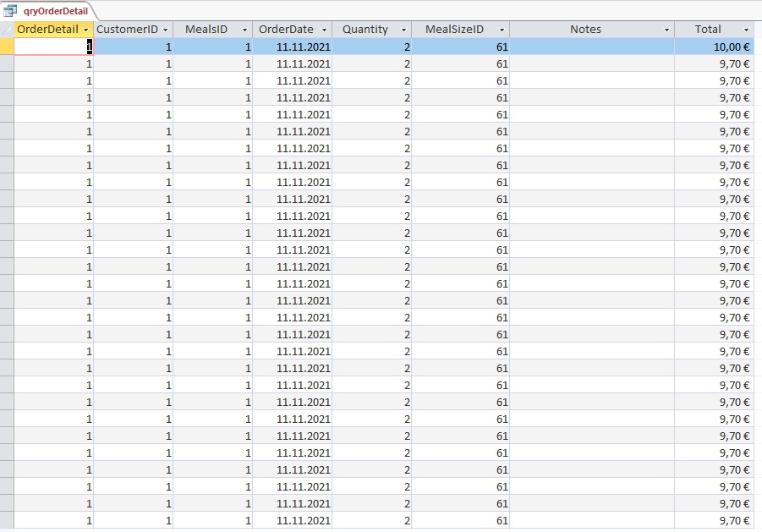Click the empty Notes cell in first row

[592, 47]
